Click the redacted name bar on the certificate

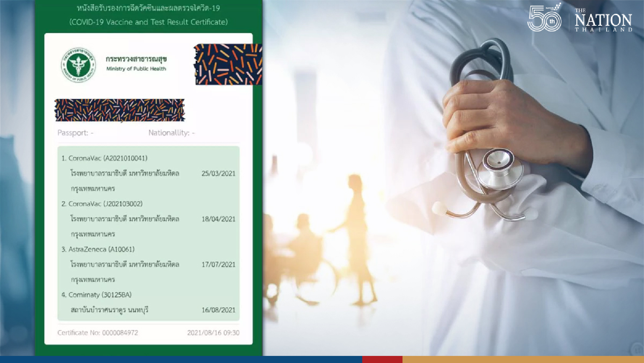pyautogui.click(x=119, y=110)
